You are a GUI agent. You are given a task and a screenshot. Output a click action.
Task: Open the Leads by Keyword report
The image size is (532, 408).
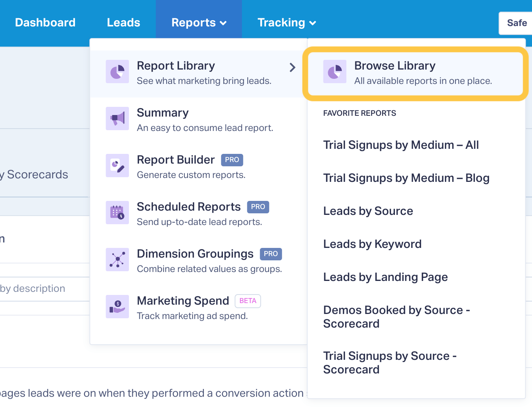coord(372,244)
